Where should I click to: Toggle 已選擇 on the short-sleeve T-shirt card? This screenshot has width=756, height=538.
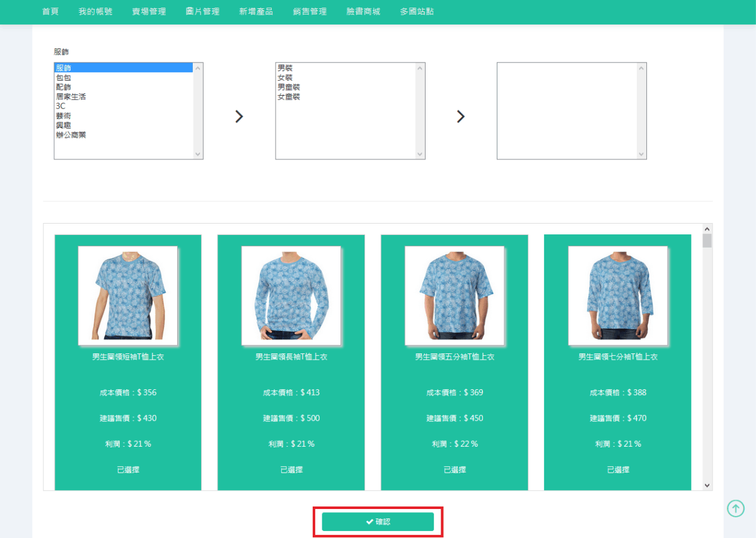[128, 469]
